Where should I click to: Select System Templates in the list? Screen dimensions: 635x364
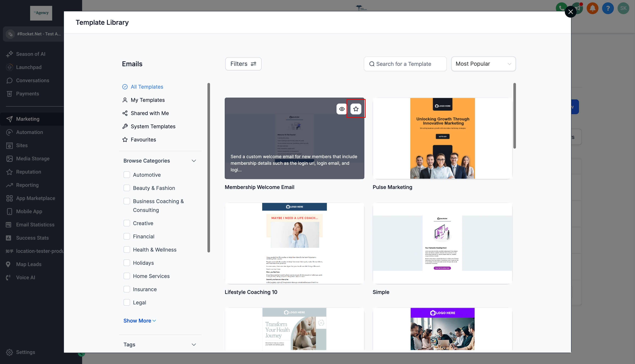click(x=153, y=126)
